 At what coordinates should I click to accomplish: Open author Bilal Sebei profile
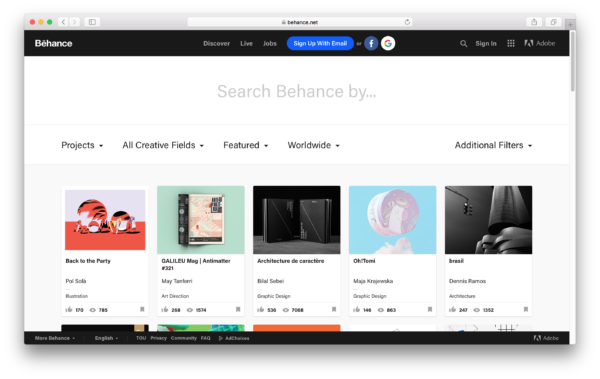click(271, 281)
